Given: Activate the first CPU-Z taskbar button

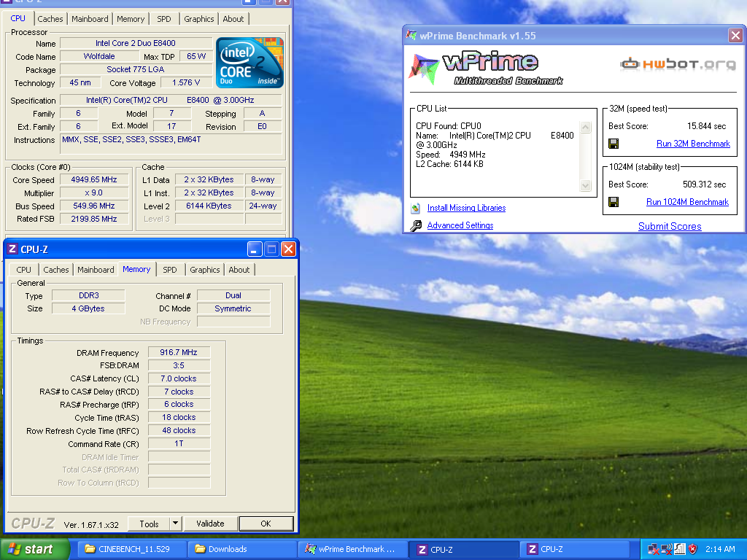Looking at the screenshot, I should pos(464,550).
